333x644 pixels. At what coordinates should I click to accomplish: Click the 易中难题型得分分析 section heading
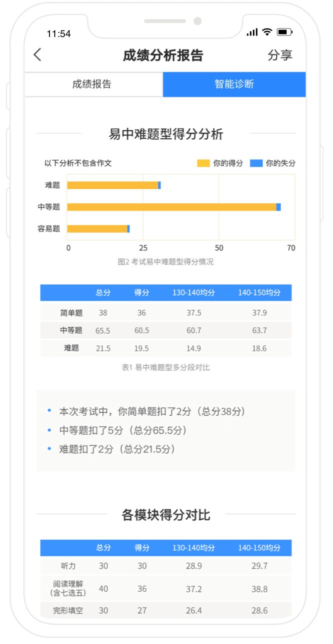165,134
